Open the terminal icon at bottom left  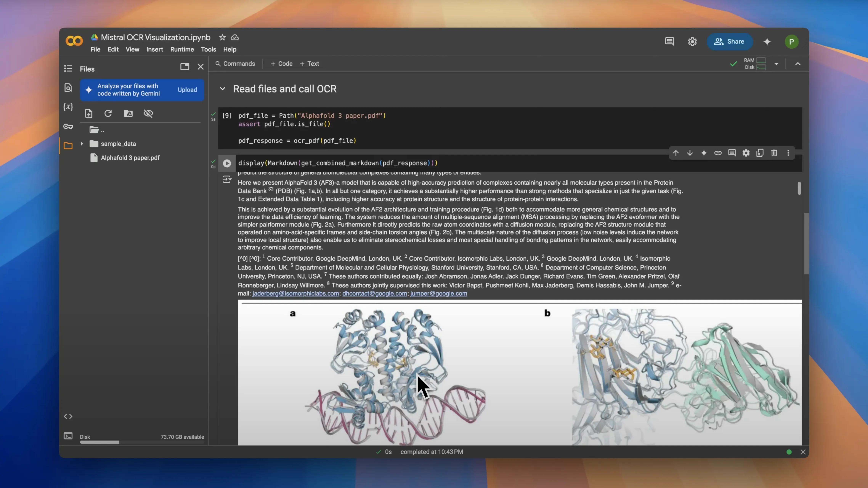click(68, 436)
